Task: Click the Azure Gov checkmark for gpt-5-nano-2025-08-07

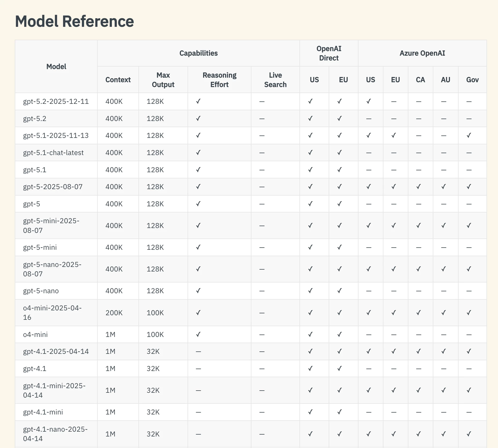Action: 469,269
